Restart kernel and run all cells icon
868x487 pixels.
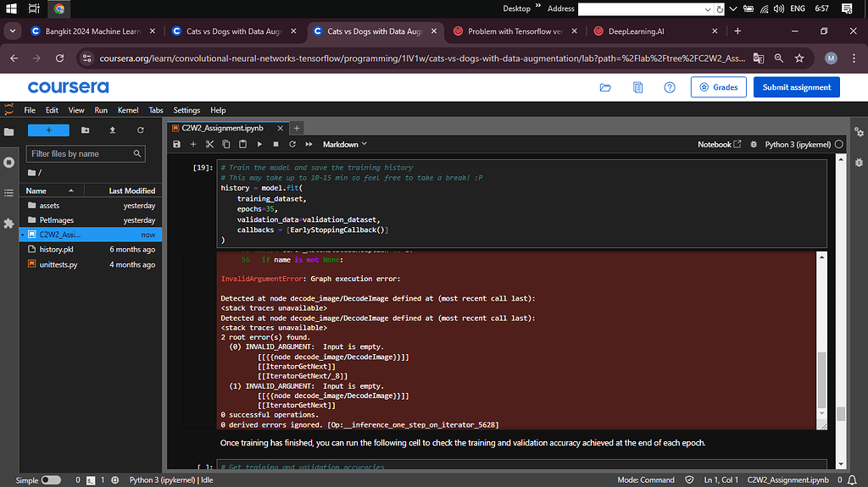[309, 145]
